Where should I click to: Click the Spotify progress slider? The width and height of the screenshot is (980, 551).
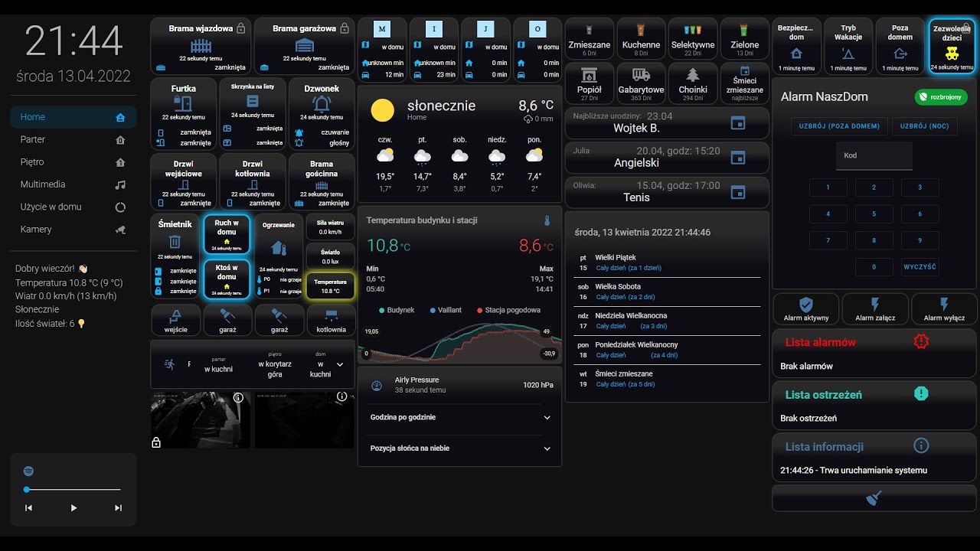point(73,489)
